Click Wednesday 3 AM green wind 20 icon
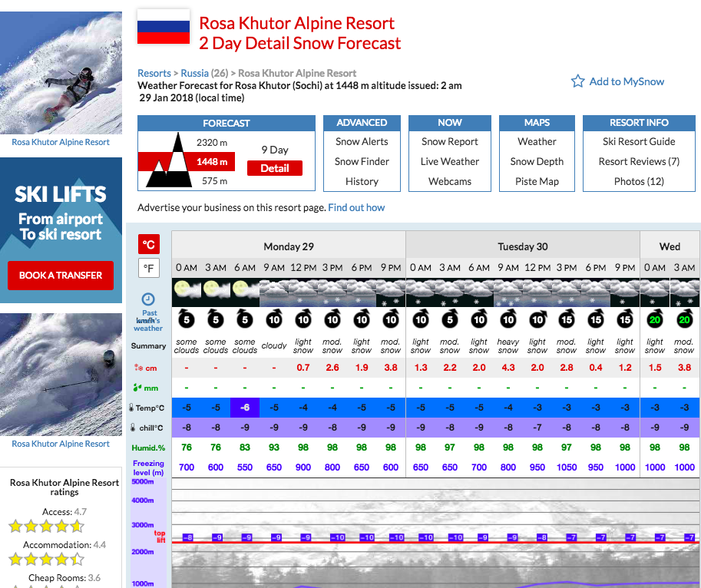The image size is (701, 588). (x=684, y=319)
